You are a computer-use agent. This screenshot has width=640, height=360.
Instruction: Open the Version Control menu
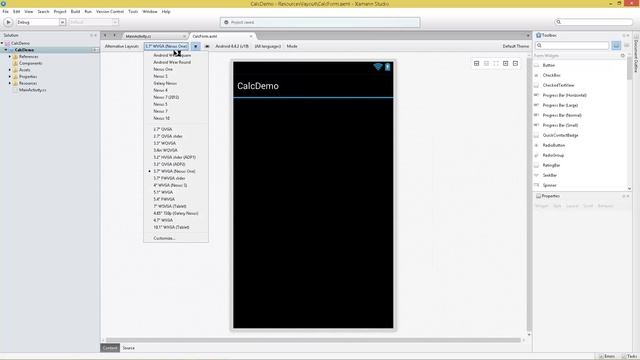coord(110,12)
